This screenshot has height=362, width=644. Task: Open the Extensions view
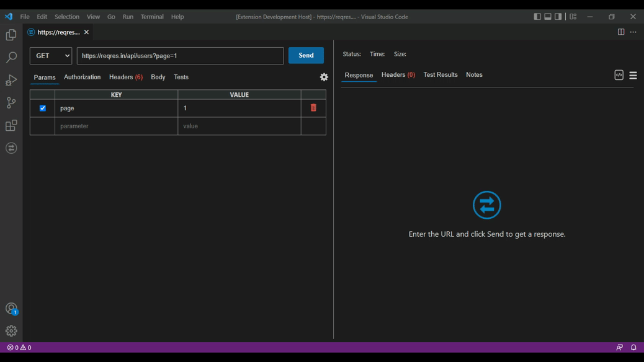coord(11,126)
